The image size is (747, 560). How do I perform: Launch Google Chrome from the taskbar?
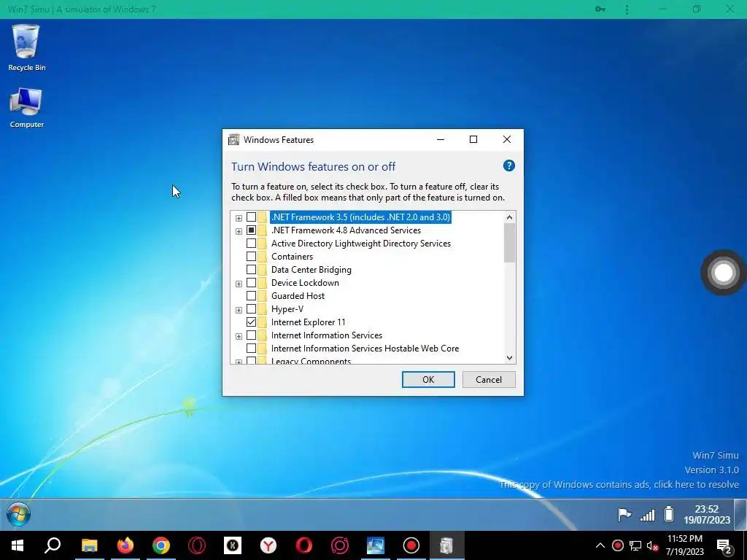pos(161,545)
